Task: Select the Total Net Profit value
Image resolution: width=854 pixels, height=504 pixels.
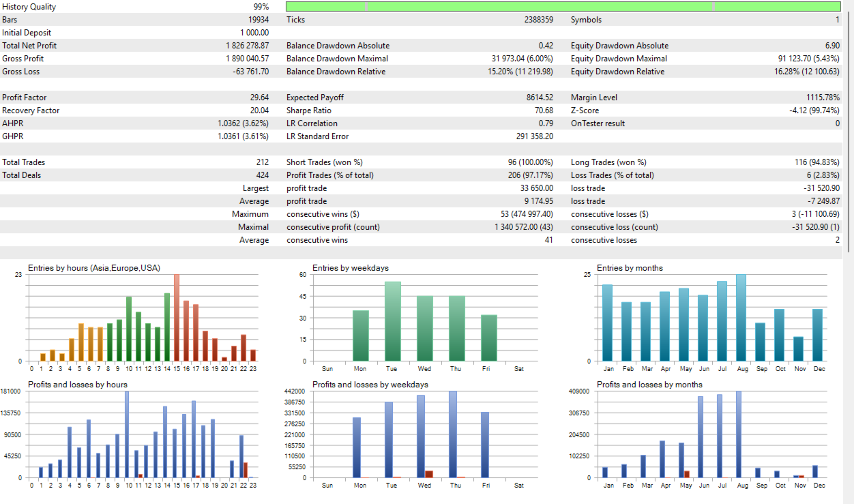Action: (x=247, y=46)
